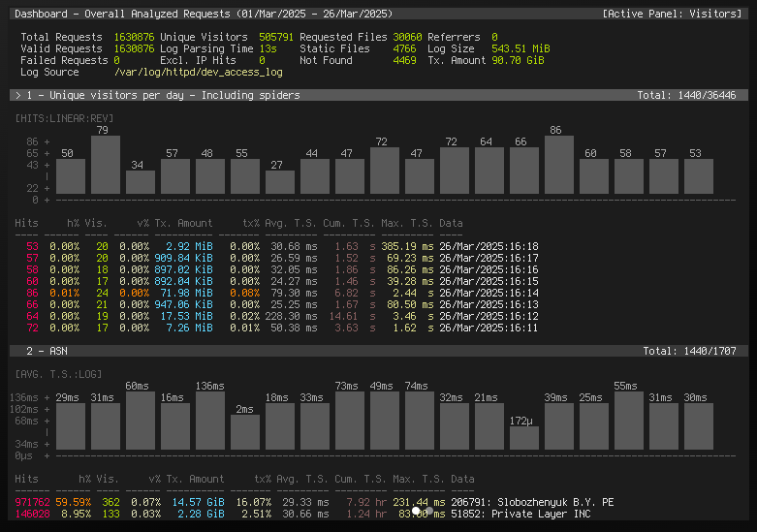Select the ASN chart bar labeled 172µ
757x532 pixels.
tap(524, 438)
